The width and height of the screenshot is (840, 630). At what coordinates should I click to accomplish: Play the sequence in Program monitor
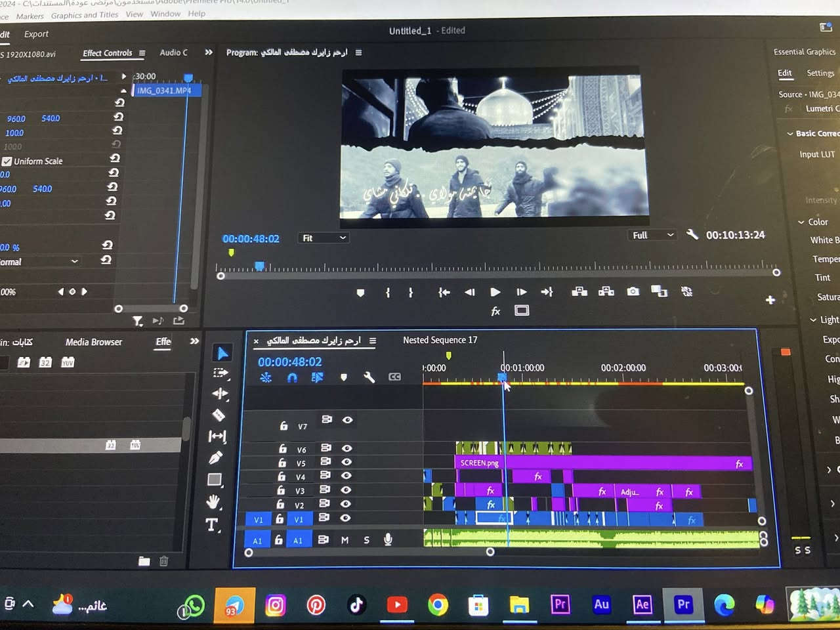495,292
